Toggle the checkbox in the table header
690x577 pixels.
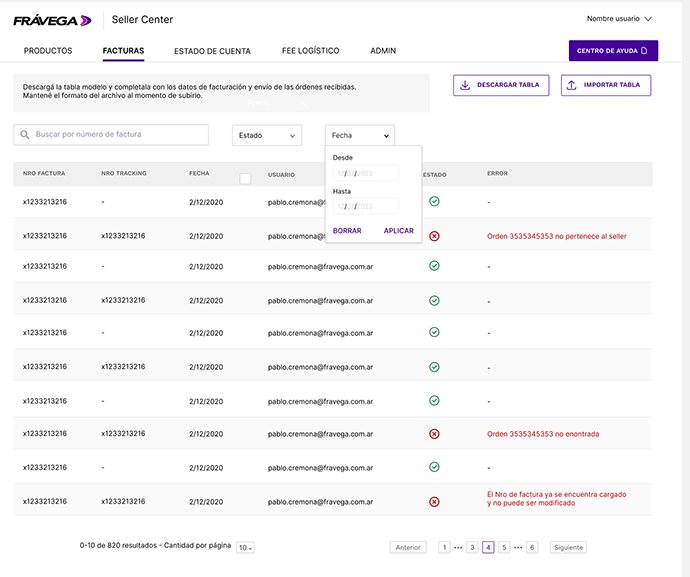click(x=245, y=179)
